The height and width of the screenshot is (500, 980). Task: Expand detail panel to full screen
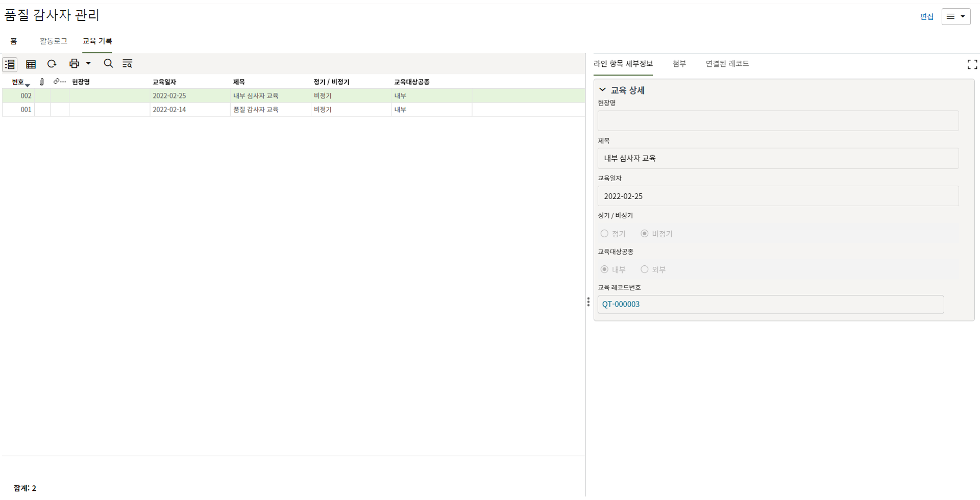tap(972, 64)
